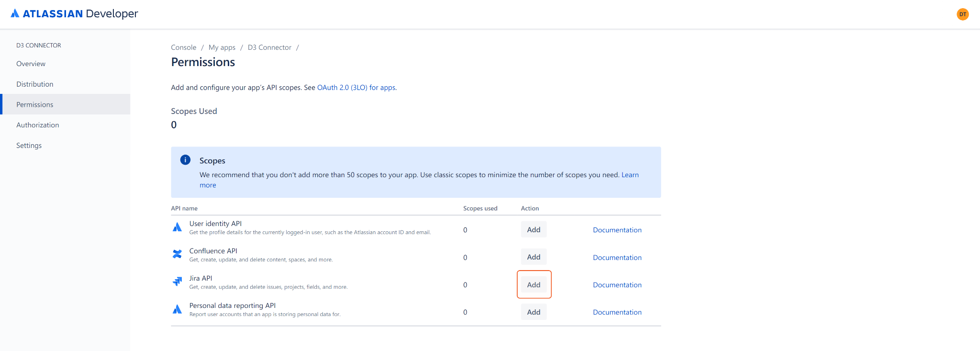Screen dimensions: 980x351
Task: Click the User identity API Atlassian icon
Action: coord(177,227)
